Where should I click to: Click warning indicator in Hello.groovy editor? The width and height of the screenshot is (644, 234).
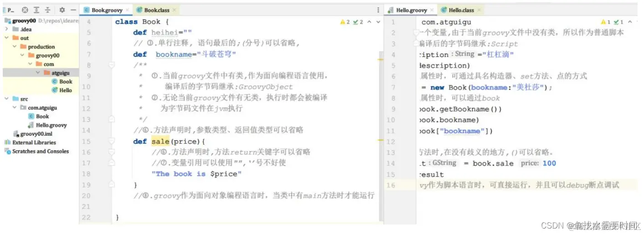pos(606,22)
